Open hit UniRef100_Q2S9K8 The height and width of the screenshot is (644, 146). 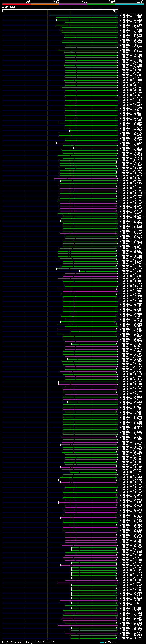tap(131, 20)
